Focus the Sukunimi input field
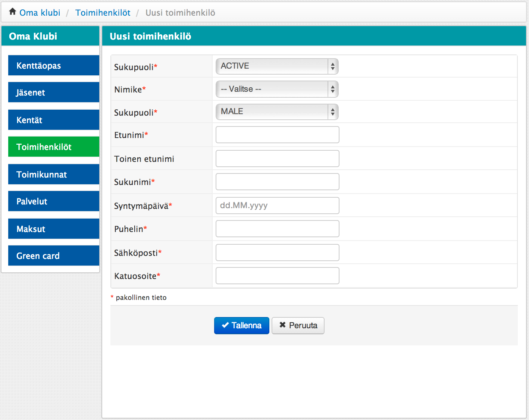529x420 pixels. (x=278, y=182)
